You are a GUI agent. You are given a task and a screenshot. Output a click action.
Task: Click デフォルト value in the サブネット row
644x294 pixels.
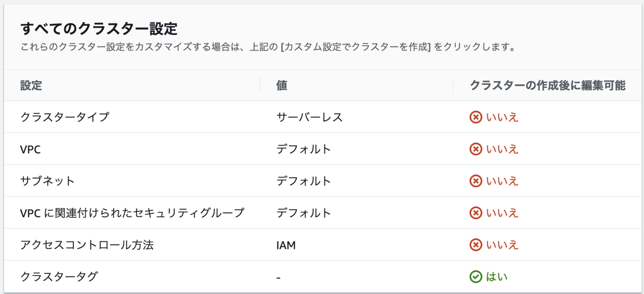click(304, 181)
